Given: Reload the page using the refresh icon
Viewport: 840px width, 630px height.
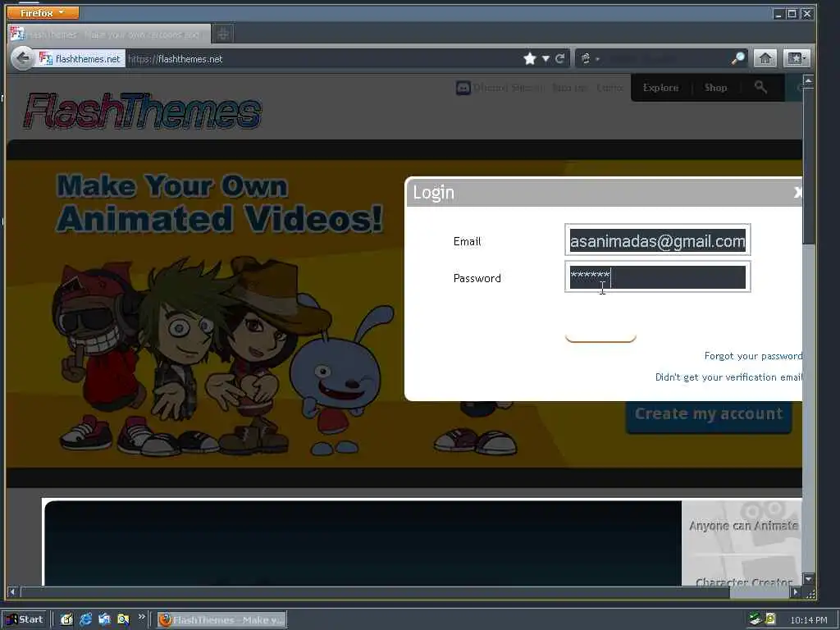Looking at the screenshot, I should (x=559, y=59).
